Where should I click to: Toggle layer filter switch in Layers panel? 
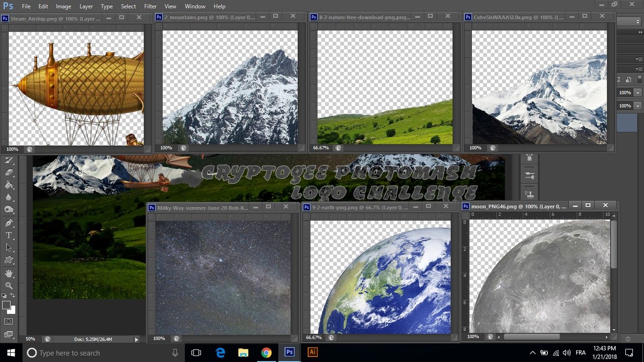point(639,79)
